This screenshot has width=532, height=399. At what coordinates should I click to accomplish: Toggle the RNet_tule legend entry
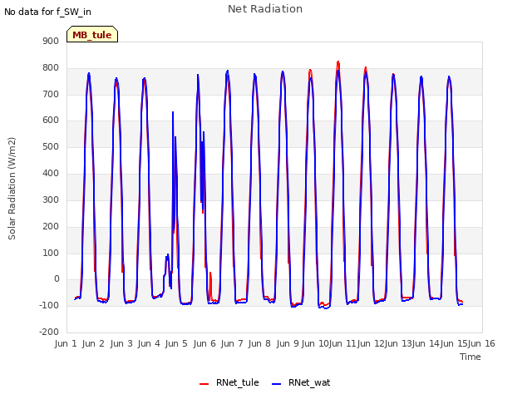229,382
